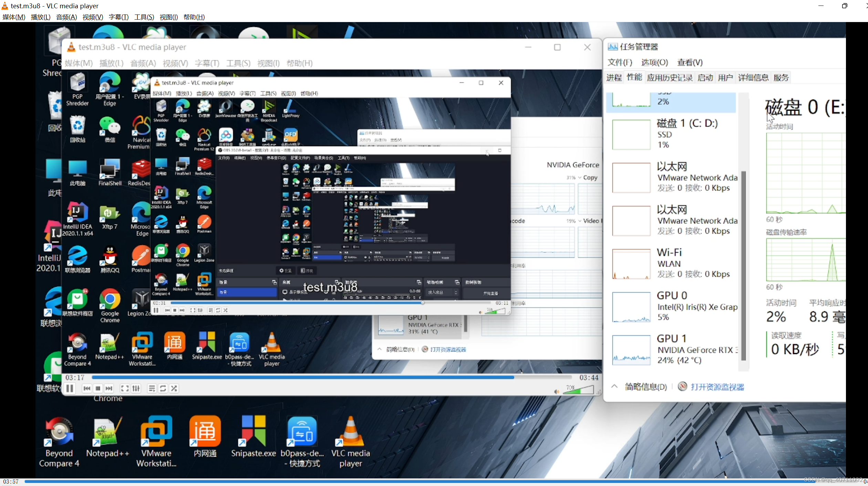Mute via speaker icon beside 70% volume, 03:17 VLC
This screenshot has width=868, height=486.
pyautogui.click(x=556, y=391)
